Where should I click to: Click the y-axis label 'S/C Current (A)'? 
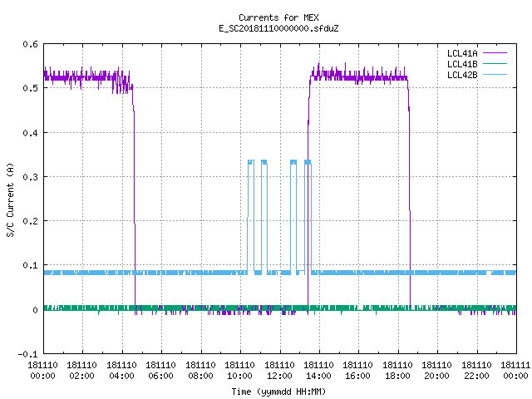[x=10, y=200]
